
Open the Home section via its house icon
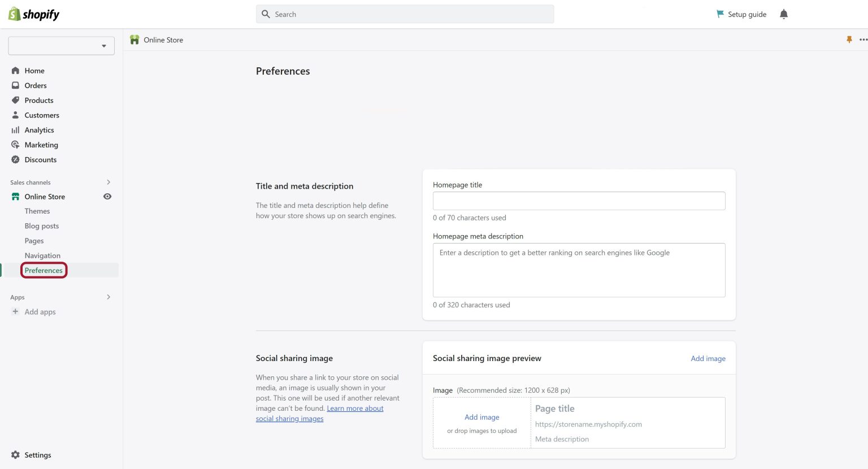coord(15,70)
